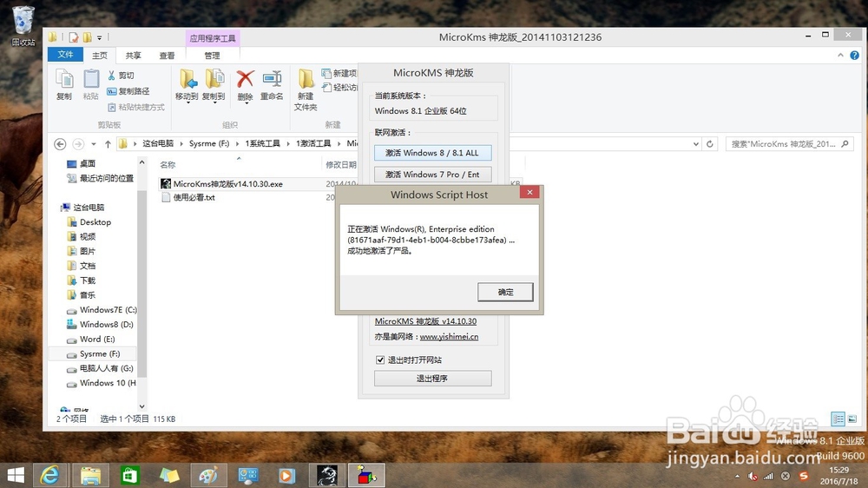
Task: Click Activate Windows 7 Pro / Ent button
Action: coord(432,175)
